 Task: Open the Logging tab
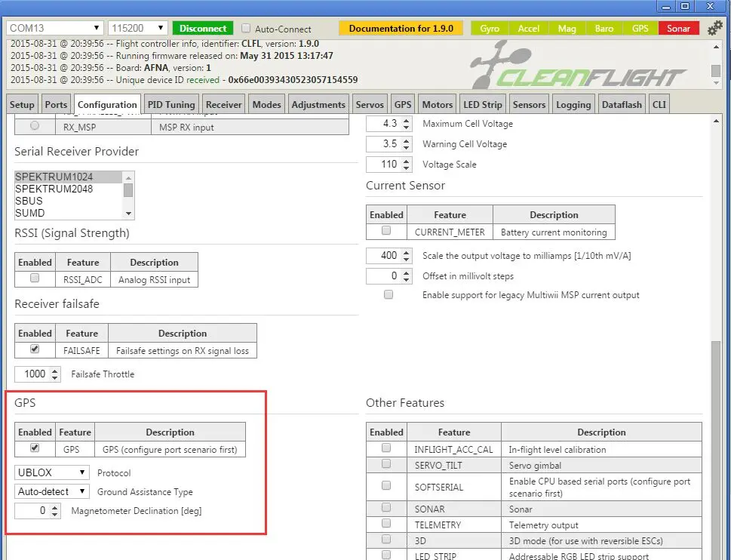click(x=573, y=104)
